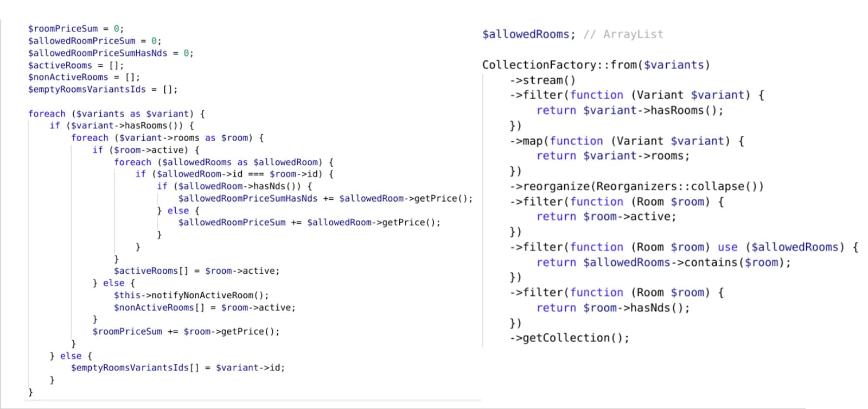Click return $room->hasNds() statement
The height and width of the screenshot is (409, 868).
[x=613, y=308]
